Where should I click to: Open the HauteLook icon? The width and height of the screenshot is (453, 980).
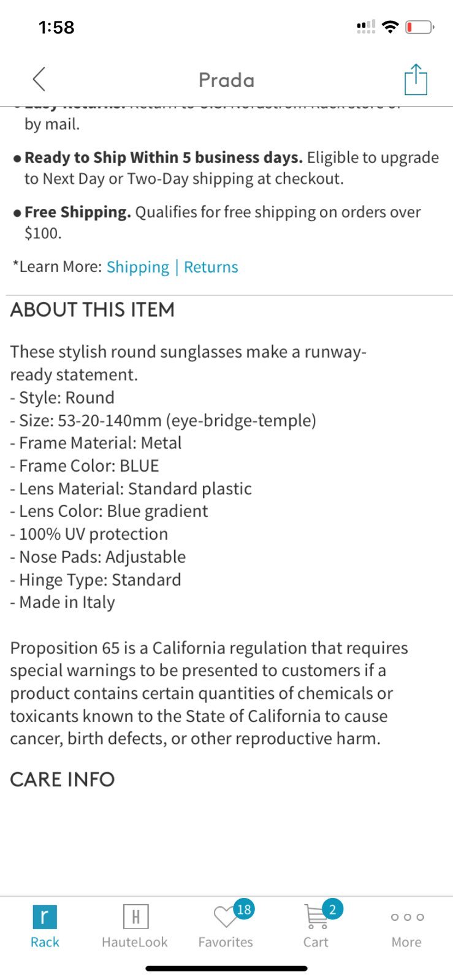[135, 917]
